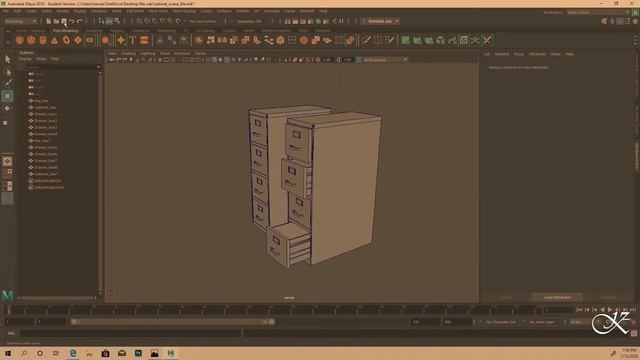
Task: Activate the Move tool in the toolbox
Action: click(x=7, y=96)
